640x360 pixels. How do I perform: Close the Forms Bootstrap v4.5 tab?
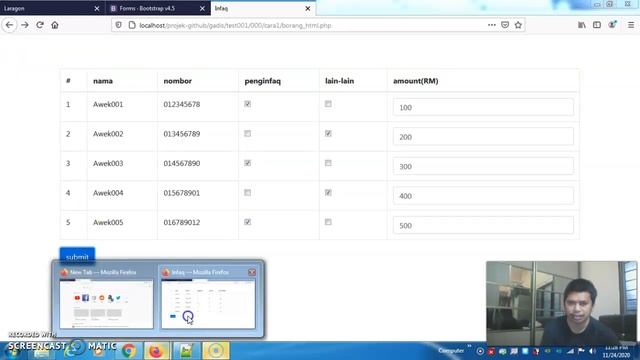point(202,9)
